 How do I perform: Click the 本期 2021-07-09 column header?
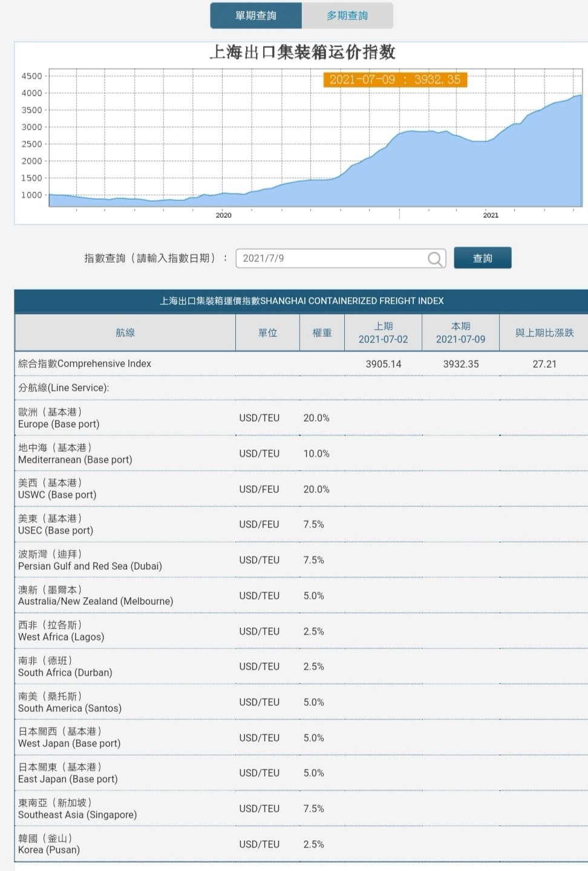(x=460, y=333)
